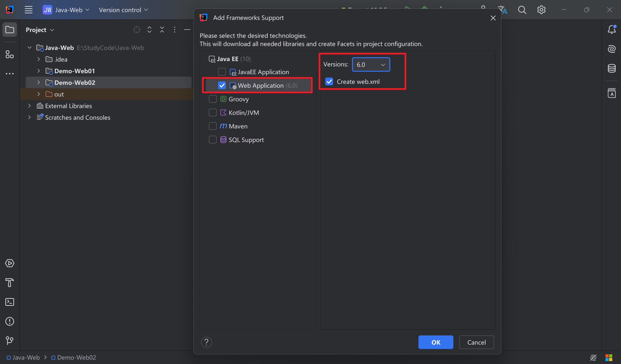This screenshot has height=364, width=621.
Task: Open the Project view mode dropdown
Action: 40,30
